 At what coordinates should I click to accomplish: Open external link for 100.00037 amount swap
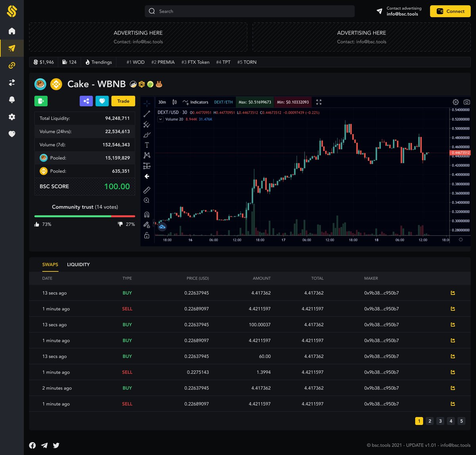pos(453,325)
